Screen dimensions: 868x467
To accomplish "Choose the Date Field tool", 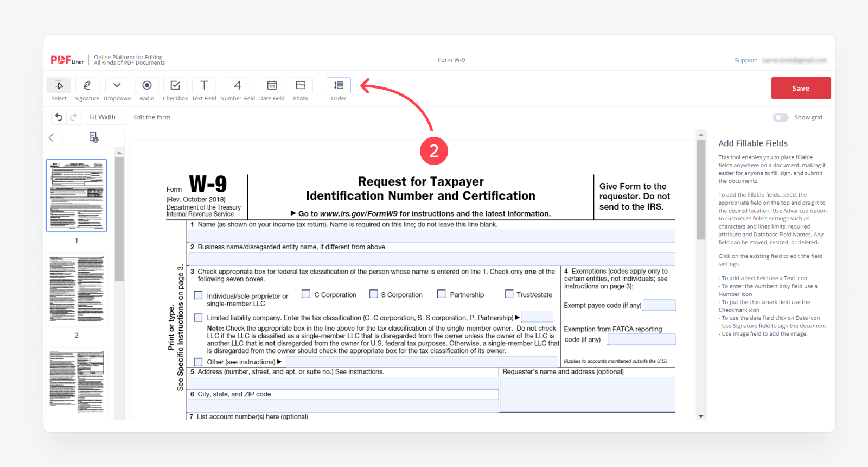I will tap(272, 85).
